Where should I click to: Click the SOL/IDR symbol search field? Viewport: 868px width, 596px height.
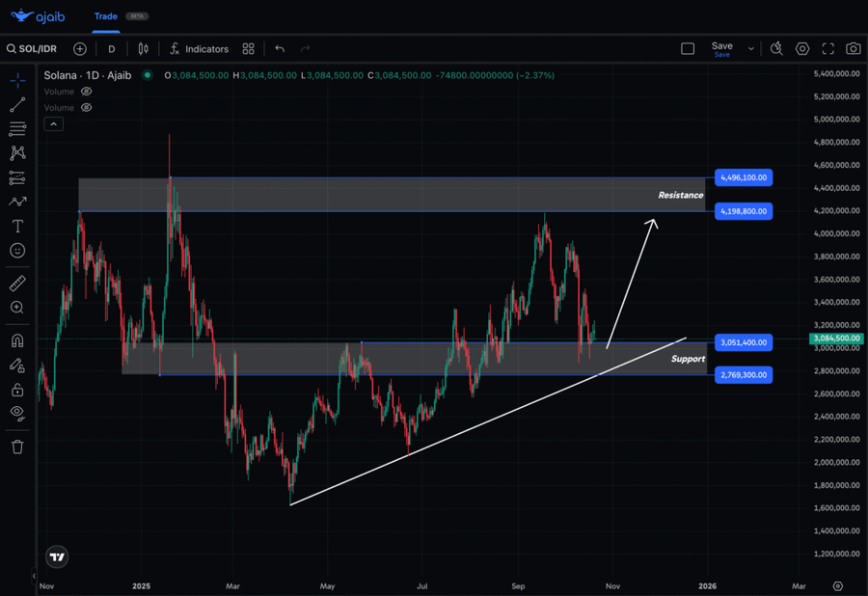click(x=35, y=48)
